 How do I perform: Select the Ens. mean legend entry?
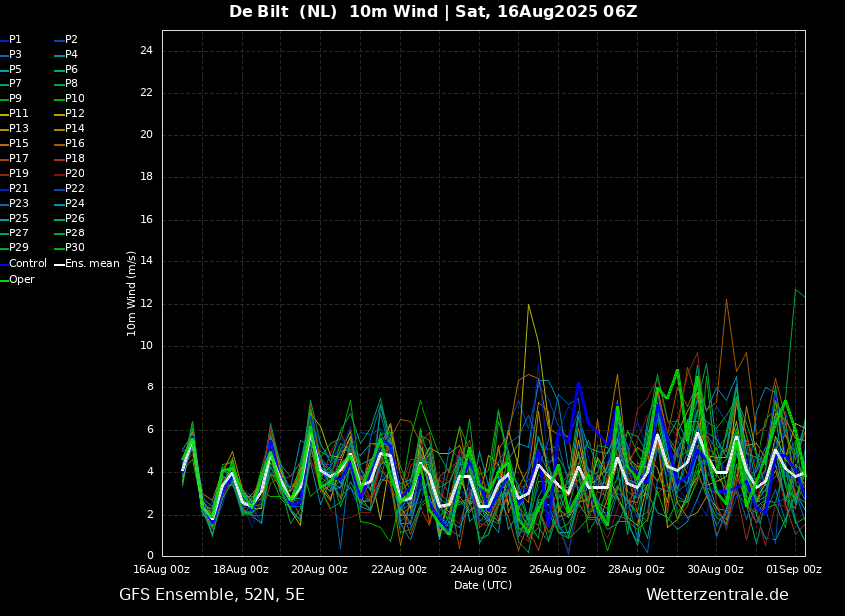pos(91,264)
